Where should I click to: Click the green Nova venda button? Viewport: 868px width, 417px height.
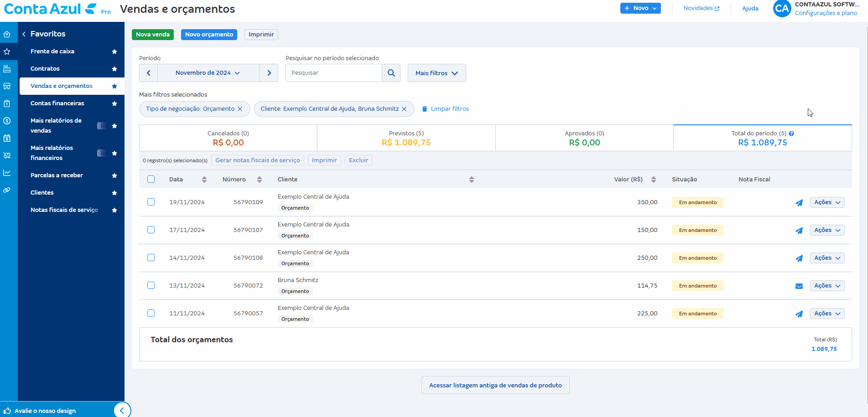152,35
